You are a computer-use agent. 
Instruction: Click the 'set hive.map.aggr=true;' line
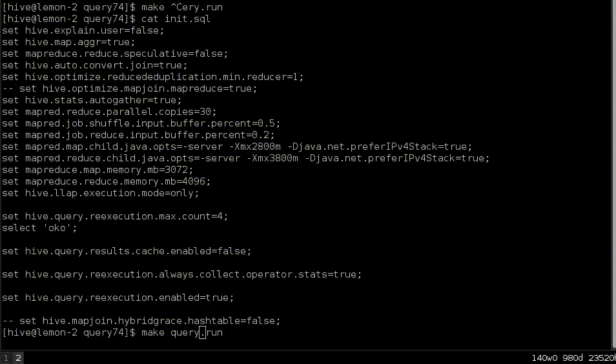69,42
